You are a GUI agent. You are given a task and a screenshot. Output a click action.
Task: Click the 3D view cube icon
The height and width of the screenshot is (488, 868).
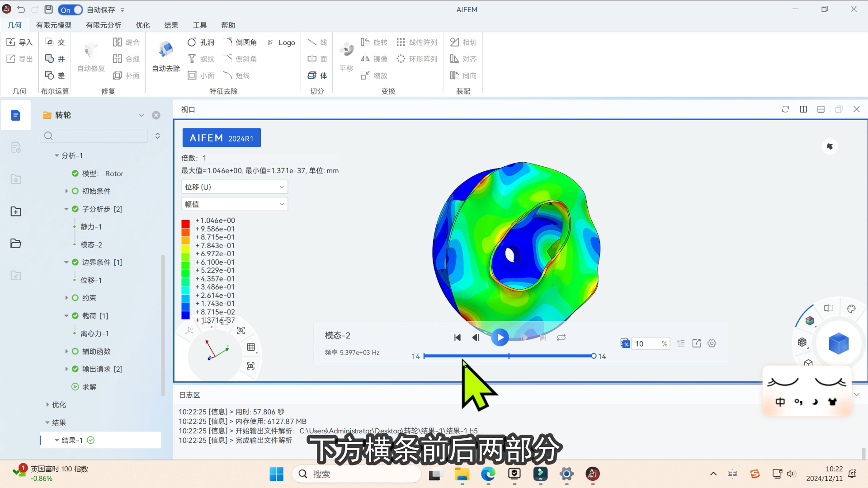(838, 344)
